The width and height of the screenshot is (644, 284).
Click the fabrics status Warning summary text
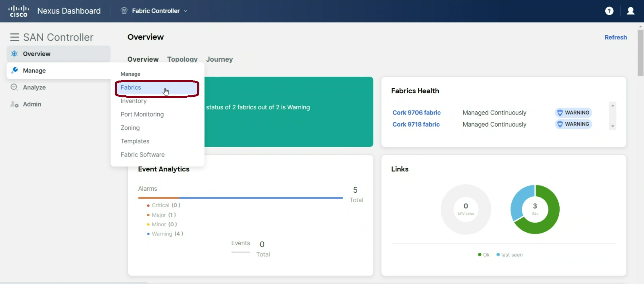[x=258, y=107]
